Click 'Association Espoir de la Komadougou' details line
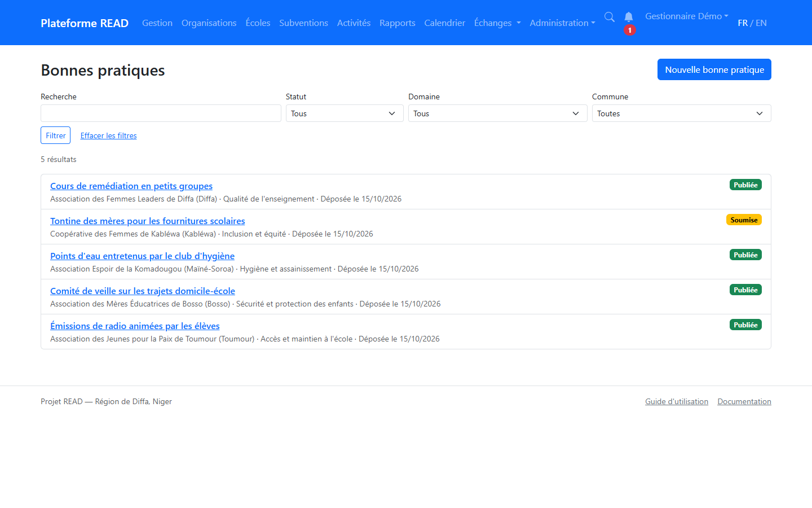 [235, 269]
